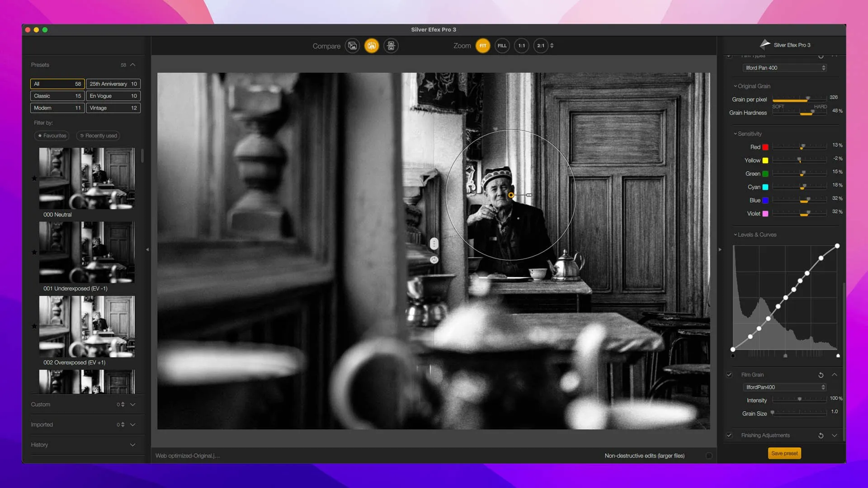Image resolution: width=868 pixels, height=488 pixels.
Task: Select the split preview compare icon
Action: click(x=372, y=46)
